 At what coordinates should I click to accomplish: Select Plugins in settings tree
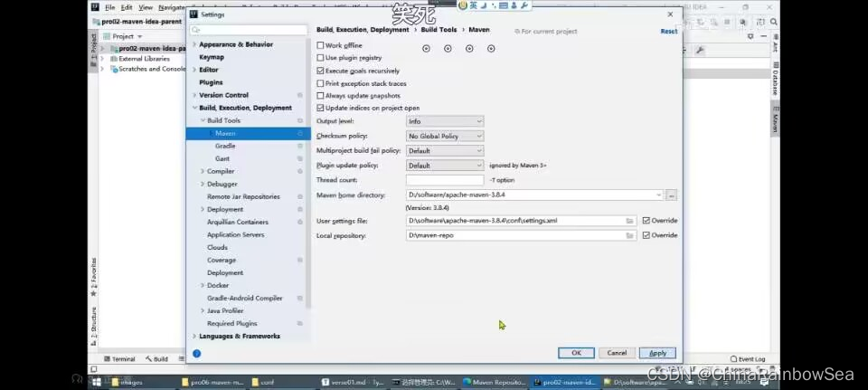(x=211, y=82)
